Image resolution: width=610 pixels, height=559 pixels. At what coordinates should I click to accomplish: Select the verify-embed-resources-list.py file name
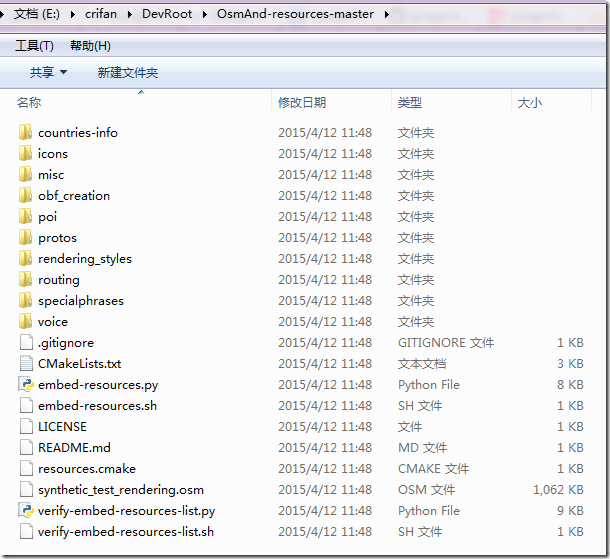pos(126,511)
